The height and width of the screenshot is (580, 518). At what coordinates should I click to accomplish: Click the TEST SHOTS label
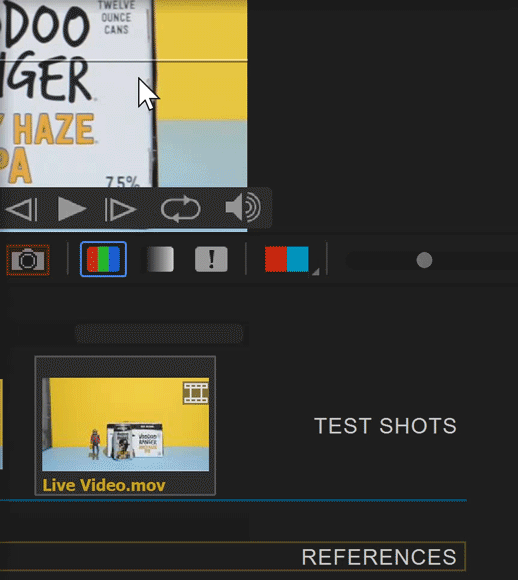pos(385,426)
